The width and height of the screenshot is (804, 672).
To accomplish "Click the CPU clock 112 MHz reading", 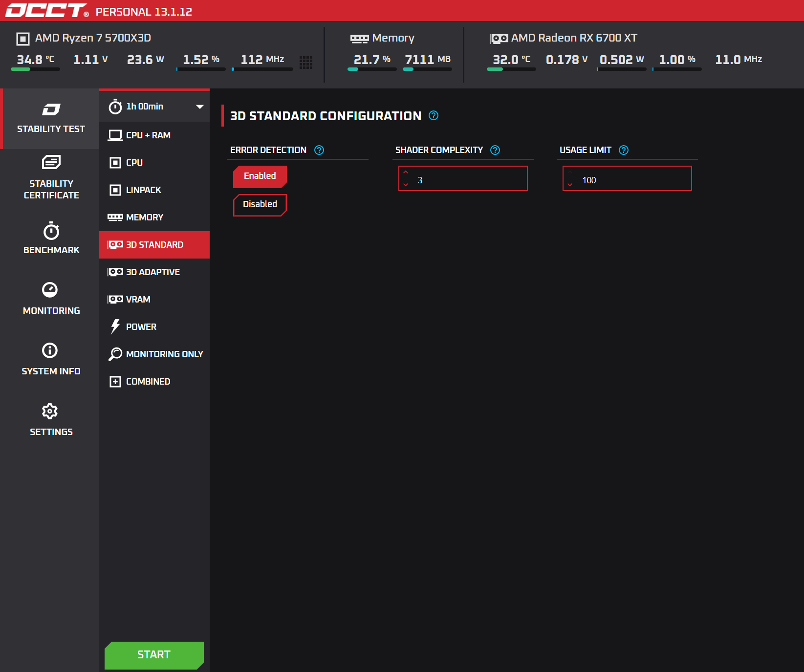I will pos(262,60).
